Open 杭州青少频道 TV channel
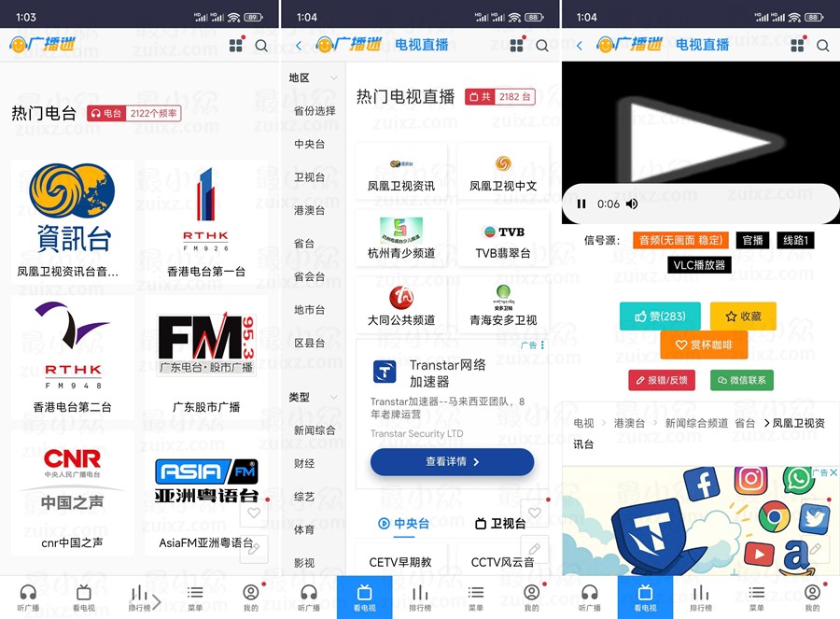Viewport: 840px width, 619px height. 401,239
